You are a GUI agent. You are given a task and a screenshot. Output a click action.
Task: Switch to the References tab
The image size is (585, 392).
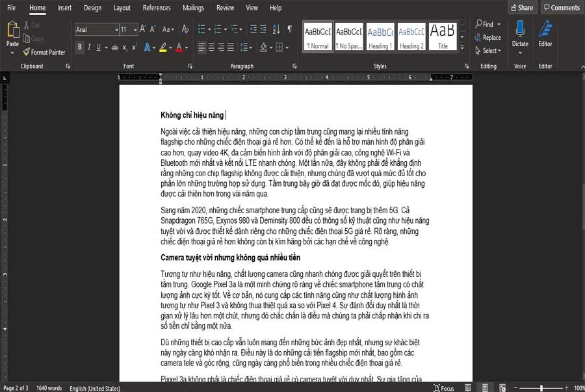pos(157,8)
